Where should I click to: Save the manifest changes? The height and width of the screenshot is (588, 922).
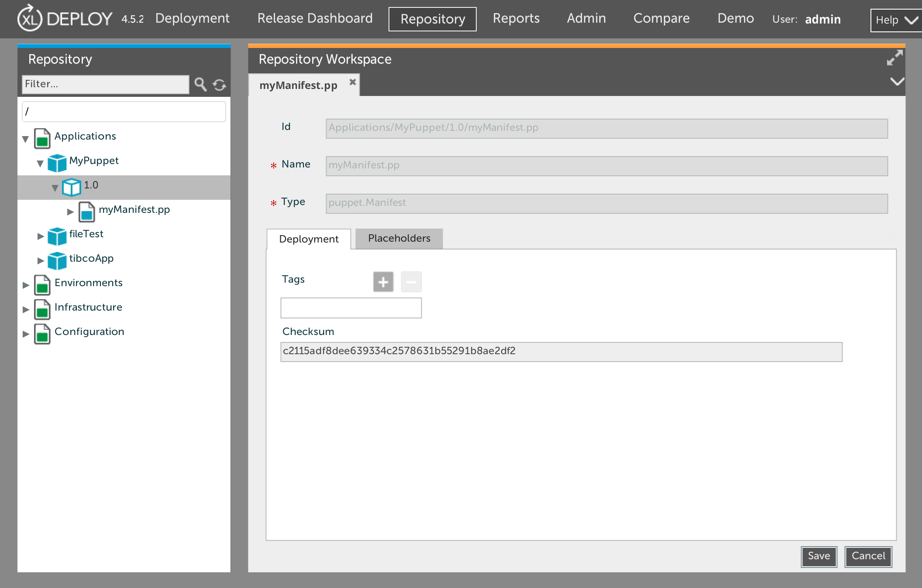click(x=819, y=556)
